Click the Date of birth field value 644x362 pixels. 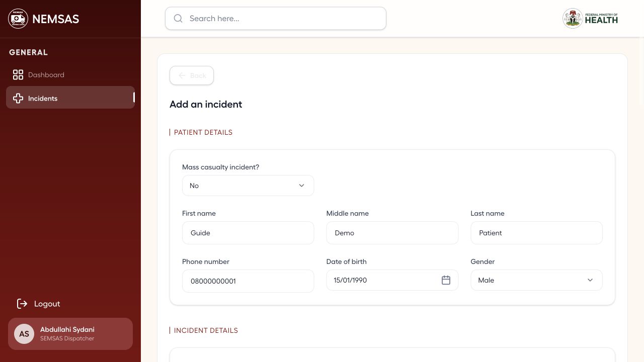[x=350, y=280]
